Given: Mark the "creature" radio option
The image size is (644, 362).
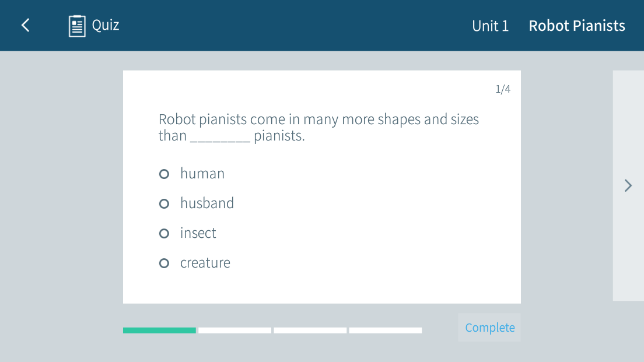Looking at the screenshot, I should click(164, 263).
